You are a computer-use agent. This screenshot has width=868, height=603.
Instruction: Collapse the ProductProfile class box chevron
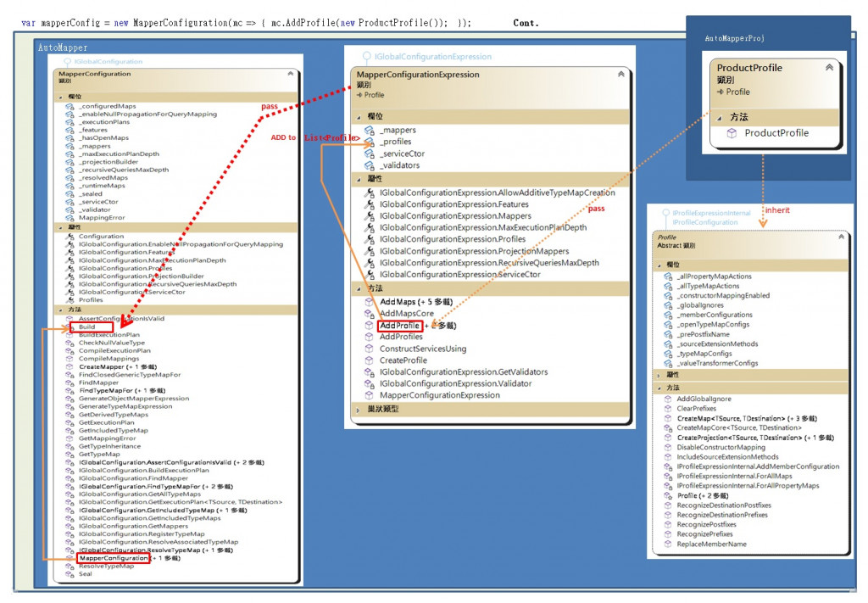tap(829, 68)
